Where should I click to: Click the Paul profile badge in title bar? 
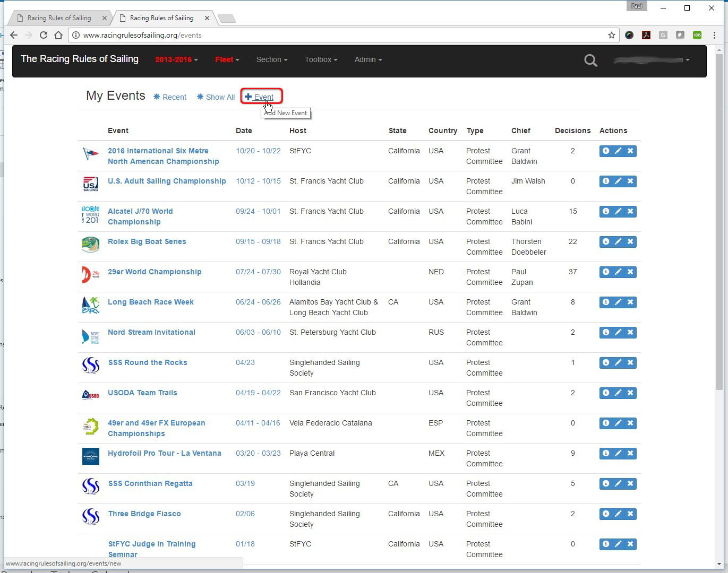click(637, 6)
